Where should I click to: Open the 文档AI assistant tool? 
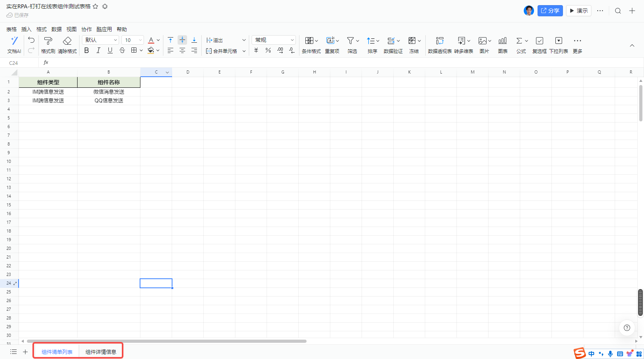pyautogui.click(x=14, y=41)
